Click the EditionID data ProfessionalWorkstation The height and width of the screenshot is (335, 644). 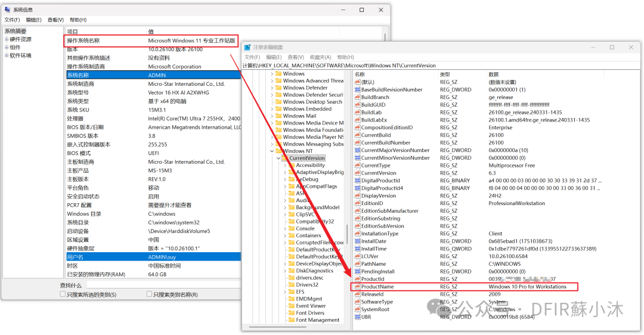516,203
